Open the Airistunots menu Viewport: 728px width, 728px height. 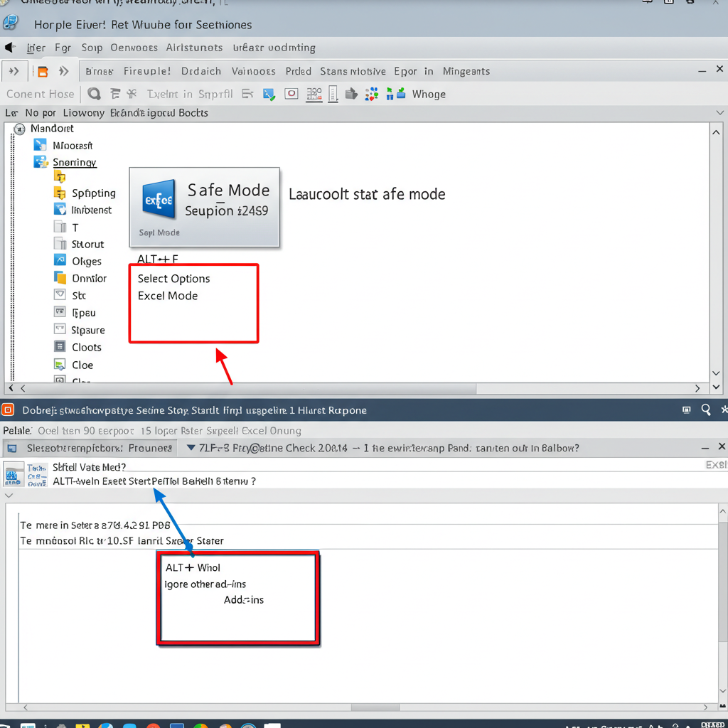click(194, 48)
